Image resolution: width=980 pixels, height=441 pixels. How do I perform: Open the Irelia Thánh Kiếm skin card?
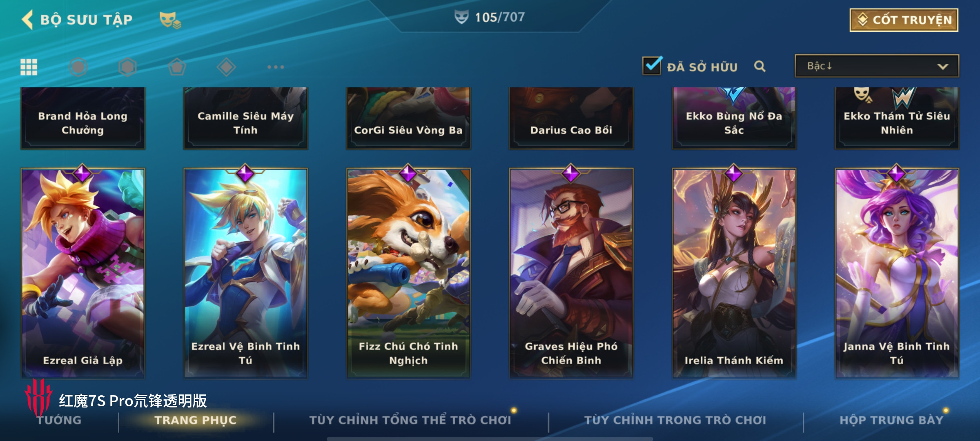click(x=734, y=273)
